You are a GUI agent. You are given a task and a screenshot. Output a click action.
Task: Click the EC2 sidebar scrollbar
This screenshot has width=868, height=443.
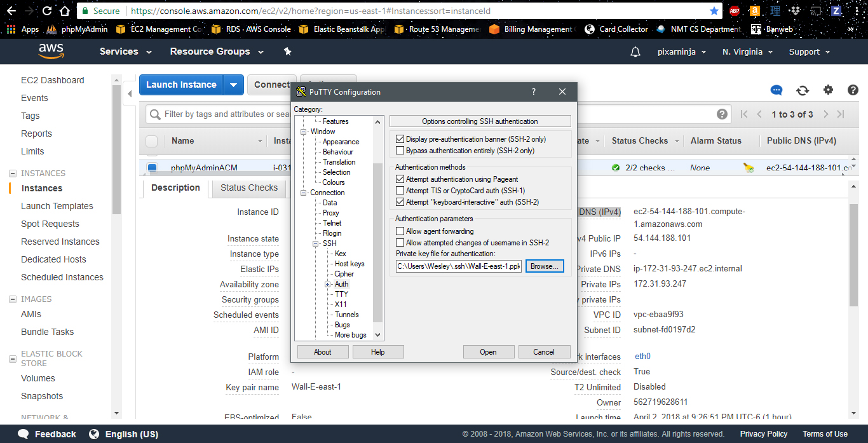(116, 149)
